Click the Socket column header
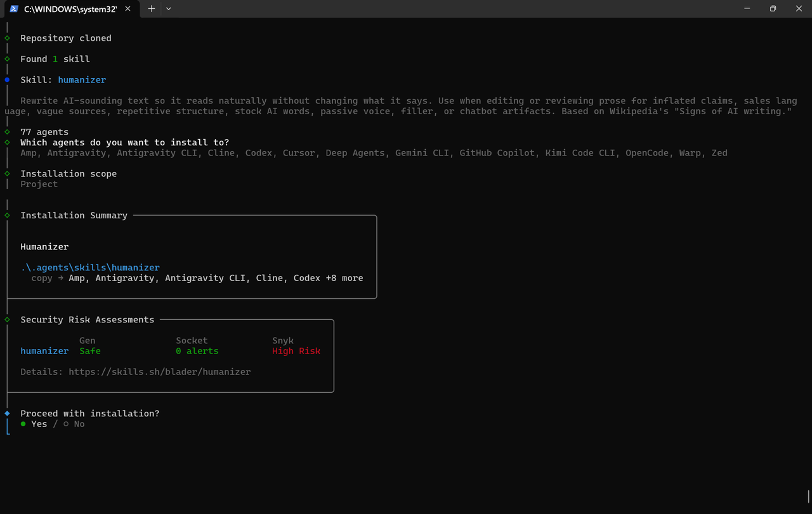This screenshot has height=514, width=812. click(192, 341)
